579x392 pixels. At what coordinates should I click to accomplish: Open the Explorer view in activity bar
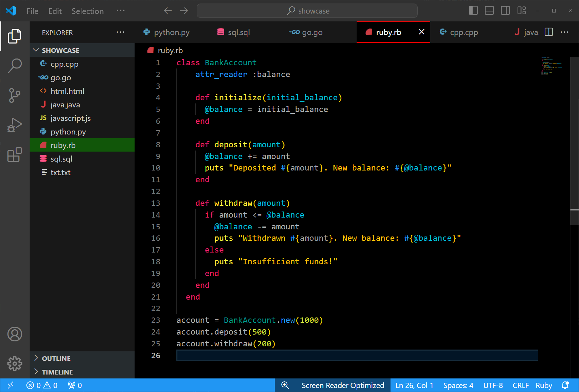15,36
